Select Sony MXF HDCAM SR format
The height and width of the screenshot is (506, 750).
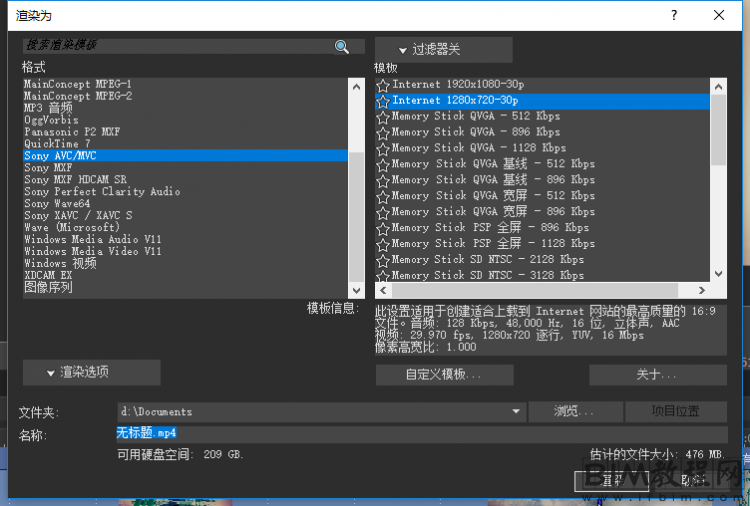186,180
